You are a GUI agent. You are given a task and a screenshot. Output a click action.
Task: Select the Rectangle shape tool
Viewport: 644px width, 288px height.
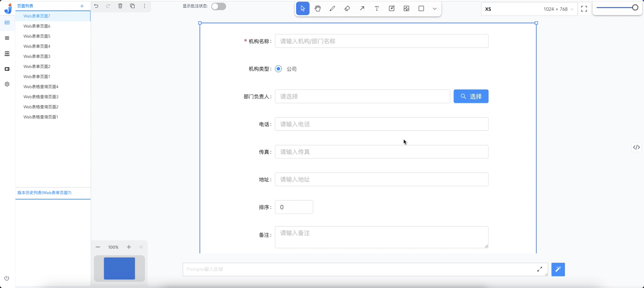point(421,8)
